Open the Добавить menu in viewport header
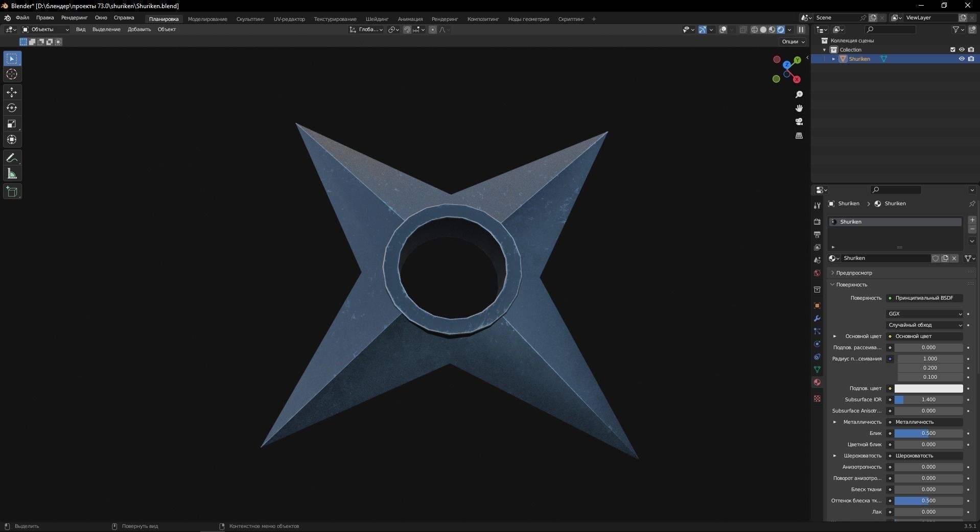This screenshot has height=532, width=980. tap(139, 30)
